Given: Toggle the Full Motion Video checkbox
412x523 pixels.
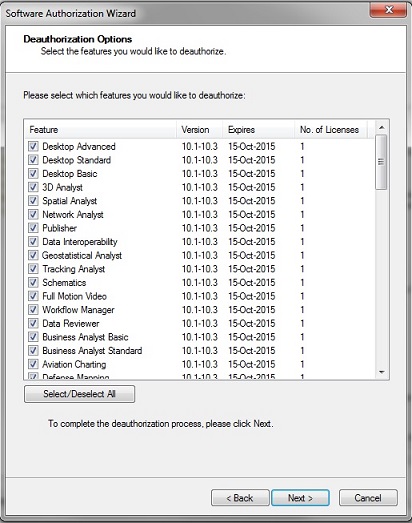Looking at the screenshot, I should (x=33, y=296).
